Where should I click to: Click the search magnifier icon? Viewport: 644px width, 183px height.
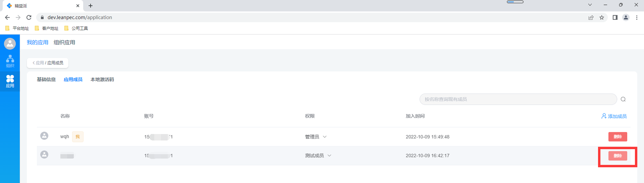pyautogui.click(x=623, y=99)
